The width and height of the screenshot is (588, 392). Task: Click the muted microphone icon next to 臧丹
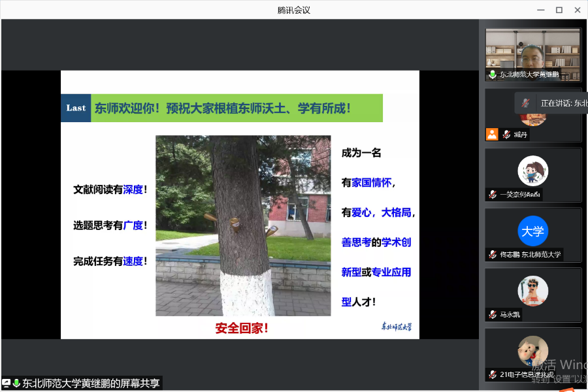tap(506, 135)
